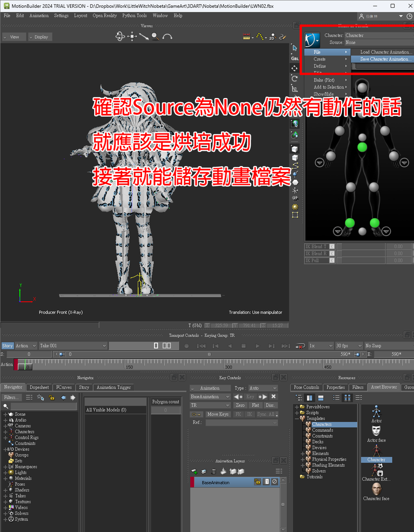The height and width of the screenshot is (532, 414).
Task: Switch Asset Browser to tree view icon
Action: (299, 397)
